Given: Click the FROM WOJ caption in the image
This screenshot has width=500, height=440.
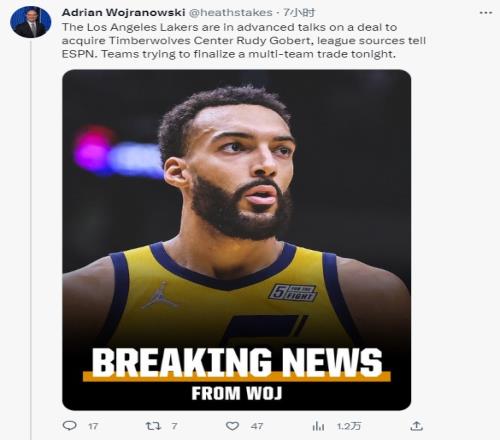Looking at the screenshot, I should tap(237, 393).
